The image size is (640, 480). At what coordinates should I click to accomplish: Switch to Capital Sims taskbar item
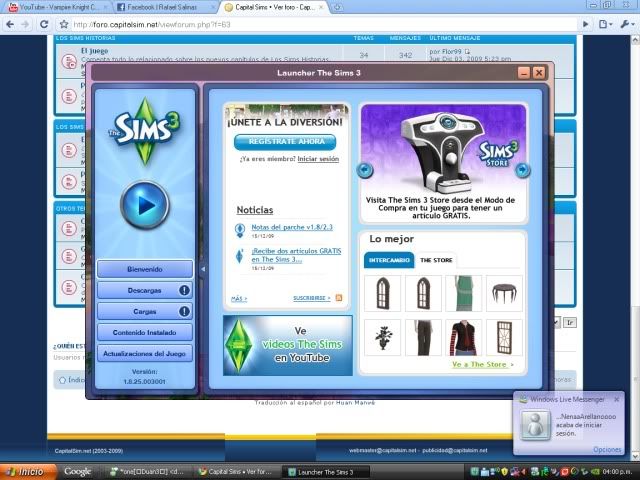(x=237, y=472)
